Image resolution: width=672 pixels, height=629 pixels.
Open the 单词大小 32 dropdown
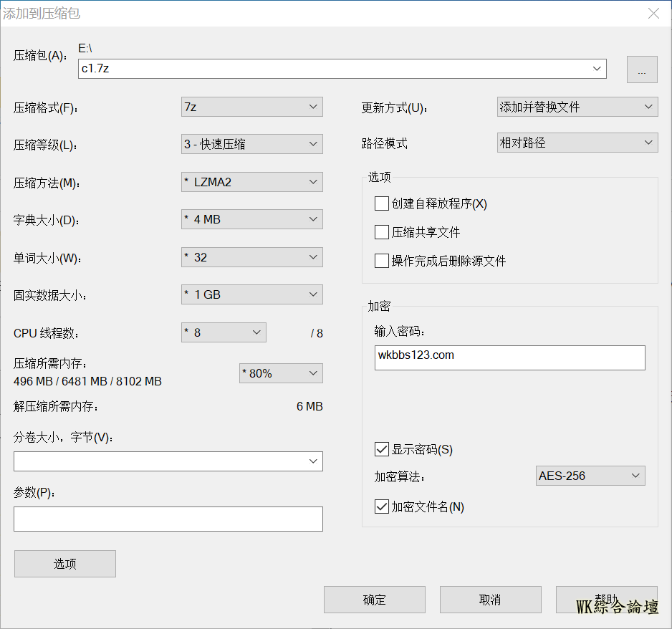(x=251, y=257)
